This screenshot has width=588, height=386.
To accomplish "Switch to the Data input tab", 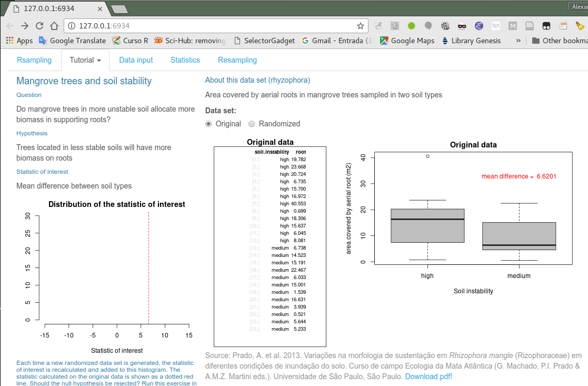I will coord(136,60).
